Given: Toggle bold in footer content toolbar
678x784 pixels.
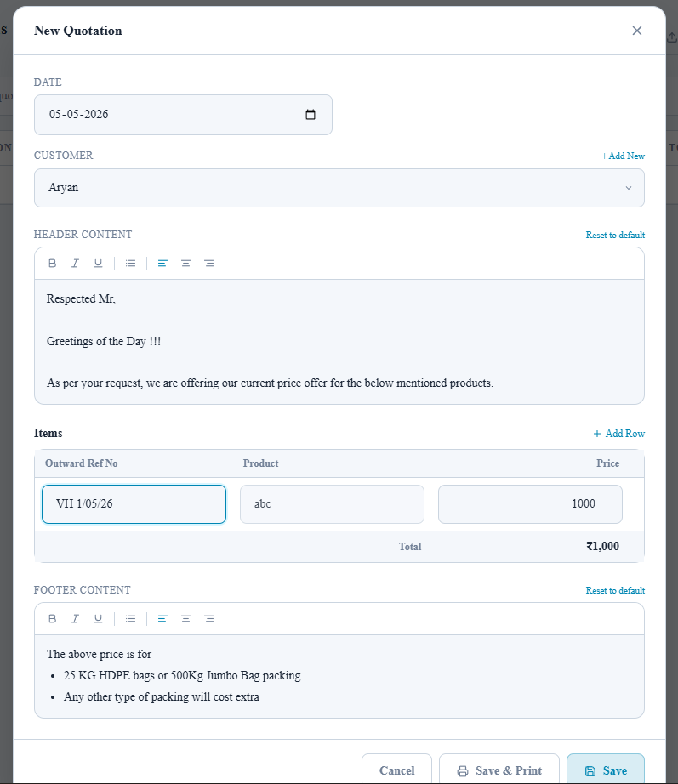Looking at the screenshot, I should pos(52,618).
